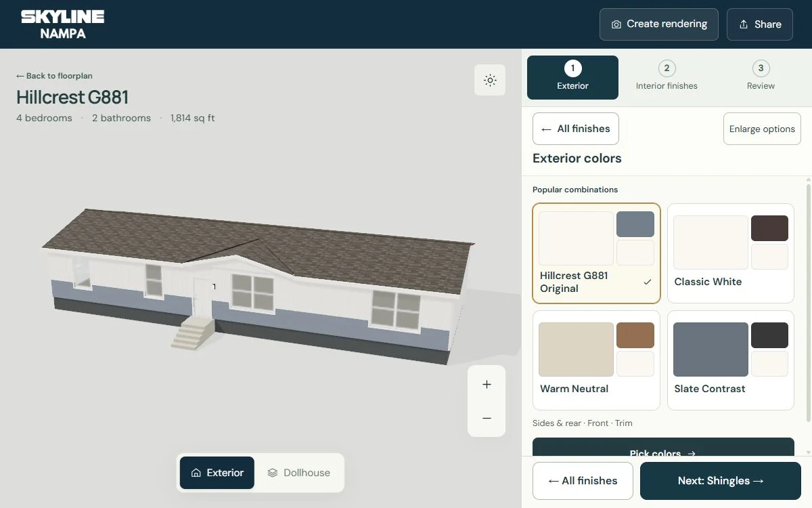The image size is (812, 508).
Task: Toggle the sun lighting icon button
Action: [490, 80]
